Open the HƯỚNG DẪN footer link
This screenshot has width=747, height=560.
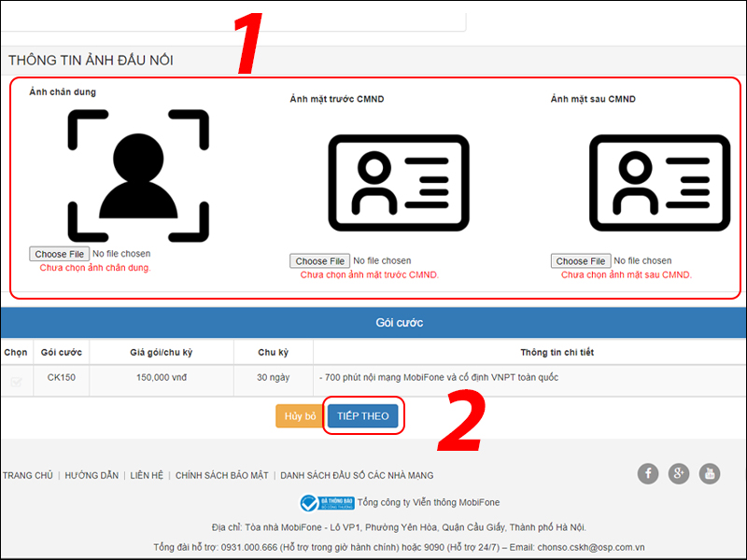point(92,476)
